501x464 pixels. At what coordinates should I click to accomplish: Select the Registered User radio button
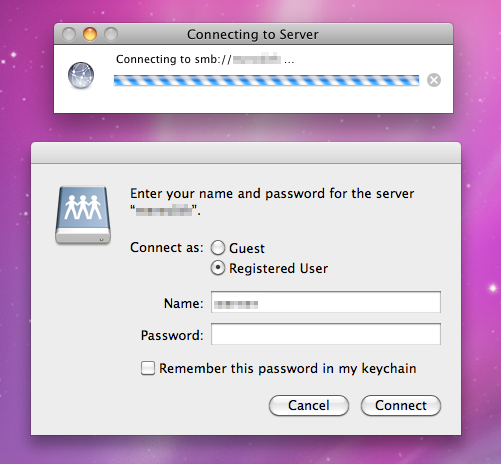(x=218, y=268)
